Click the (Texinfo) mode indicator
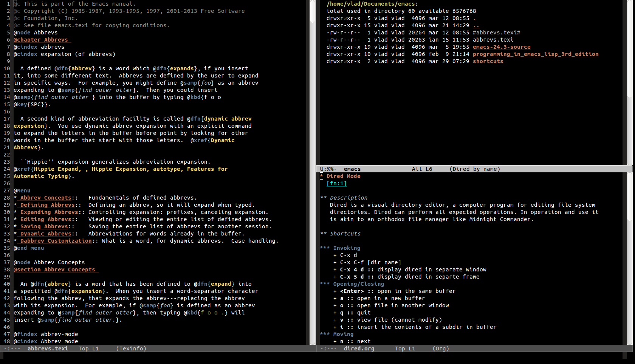 (x=131, y=349)
